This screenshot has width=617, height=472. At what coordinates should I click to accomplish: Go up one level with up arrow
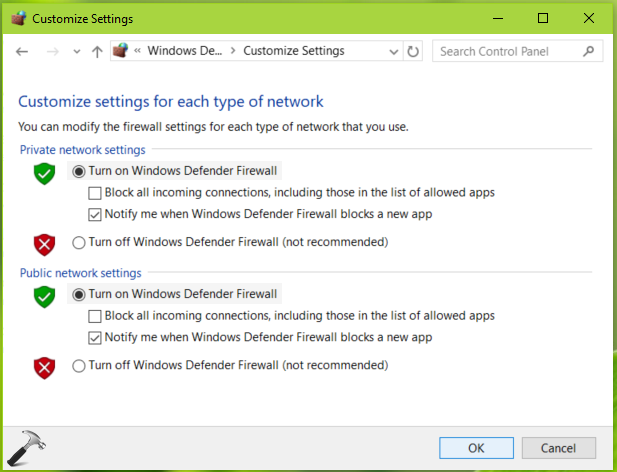(x=97, y=52)
